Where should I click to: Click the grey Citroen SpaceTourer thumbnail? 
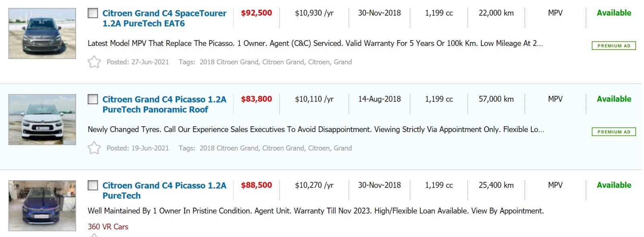point(42,33)
